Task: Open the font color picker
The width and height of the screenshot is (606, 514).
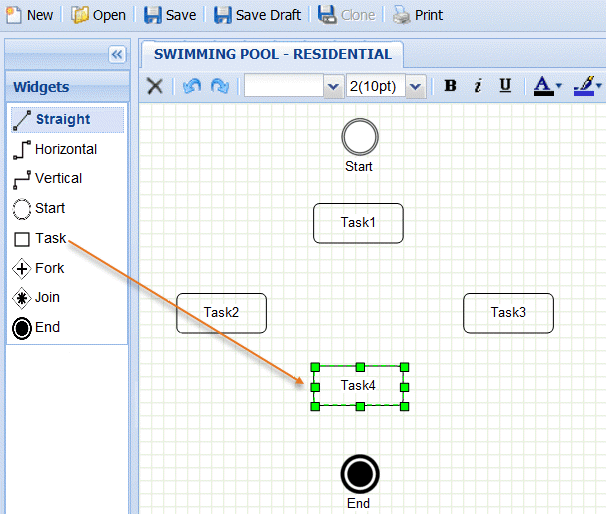Action: [x=547, y=86]
